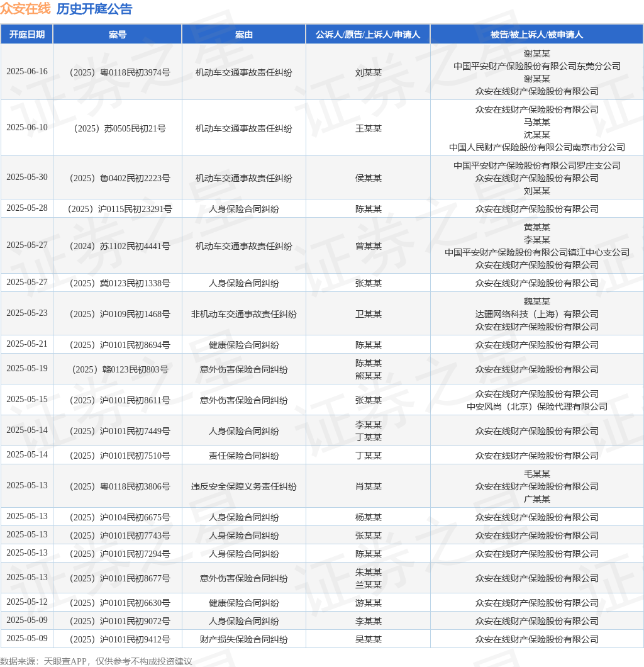The image size is (644, 667).
Task: Click cause 违反安全保障义务责任纠纷
Action: 243,486
